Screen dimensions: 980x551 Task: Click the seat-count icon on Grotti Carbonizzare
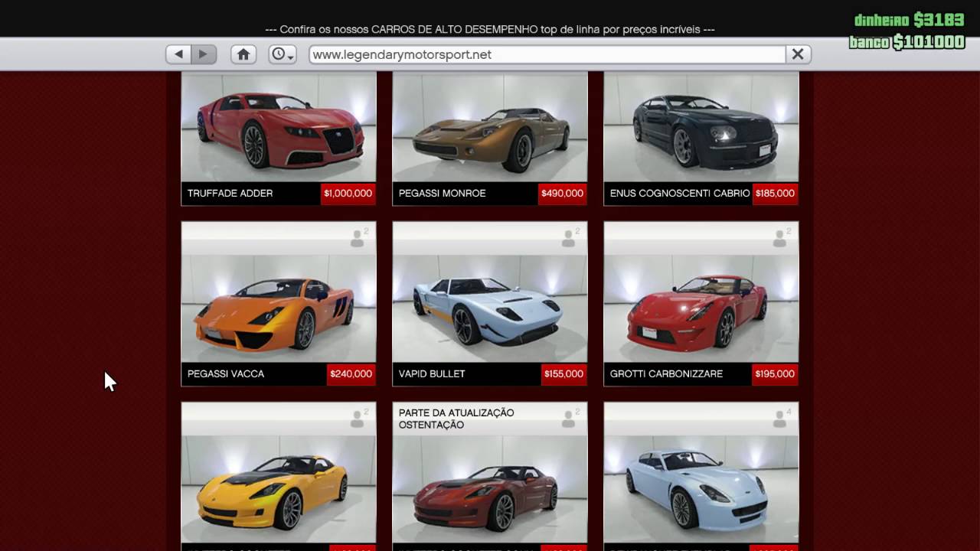(x=781, y=238)
